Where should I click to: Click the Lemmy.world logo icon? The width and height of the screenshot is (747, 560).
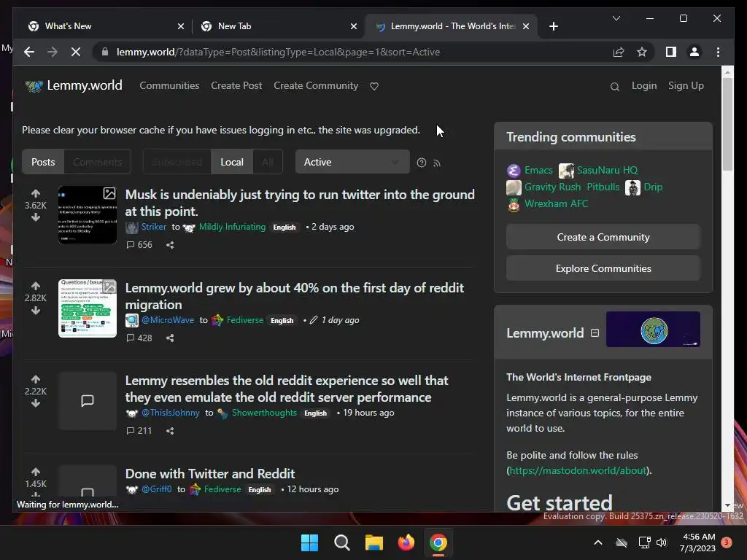coord(34,86)
